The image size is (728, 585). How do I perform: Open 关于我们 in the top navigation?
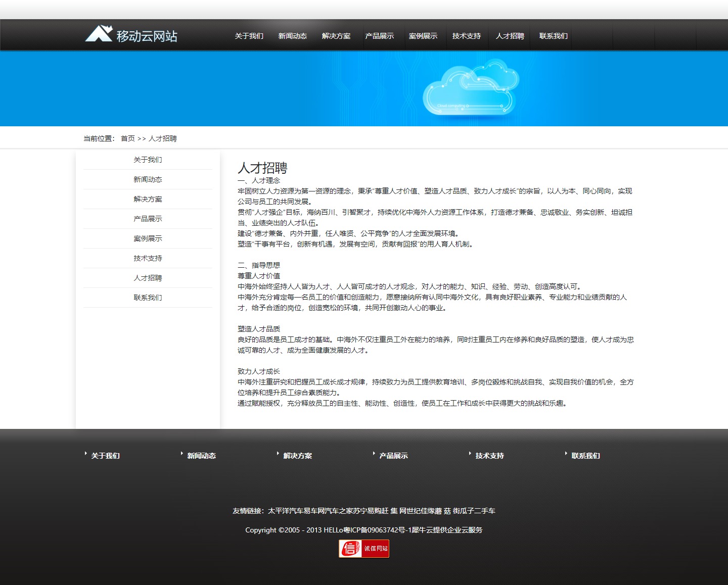249,36
